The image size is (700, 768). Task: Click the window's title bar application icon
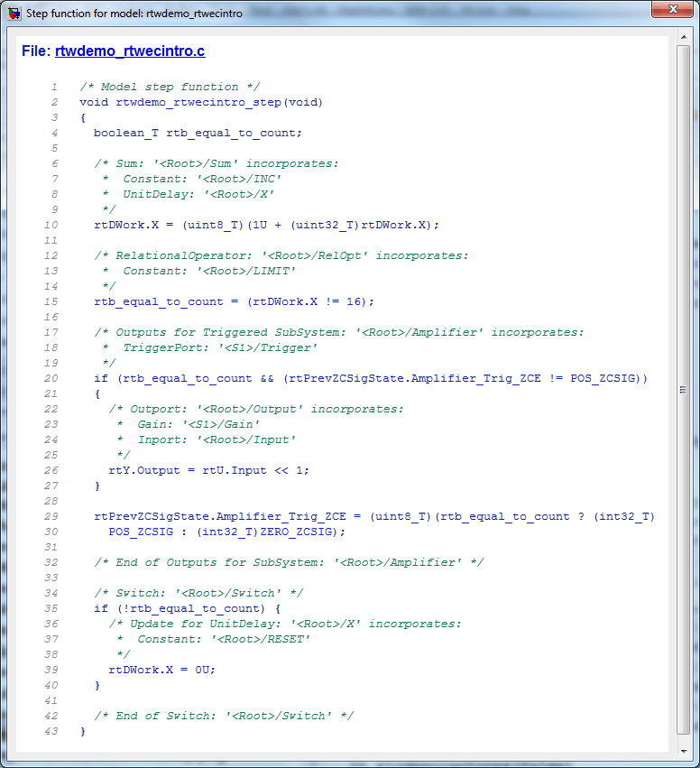point(14,14)
